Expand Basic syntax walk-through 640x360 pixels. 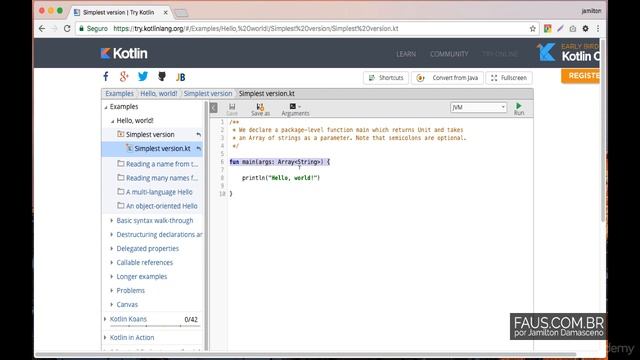click(111, 220)
